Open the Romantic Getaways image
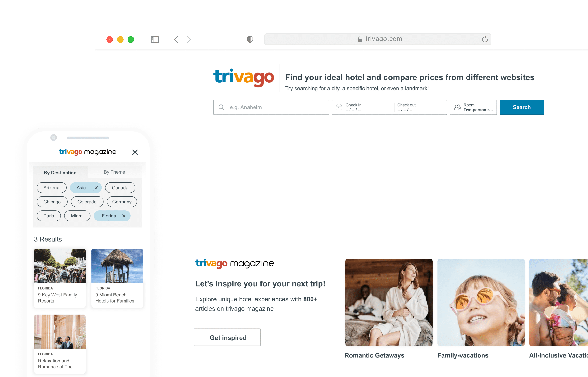The image size is (588, 377). (x=389, y=302)
